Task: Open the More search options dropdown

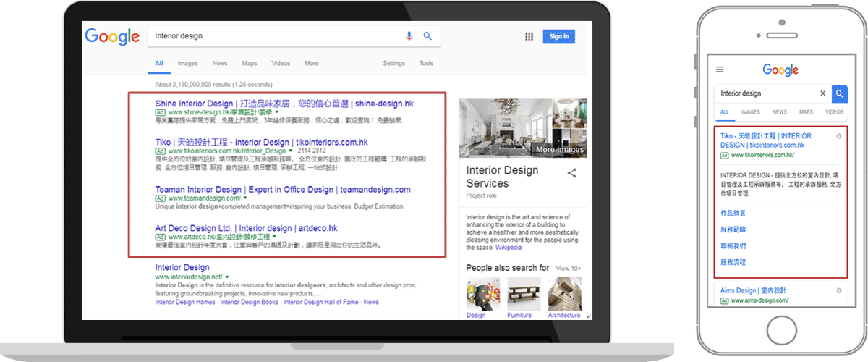Action: coord(312,64)
